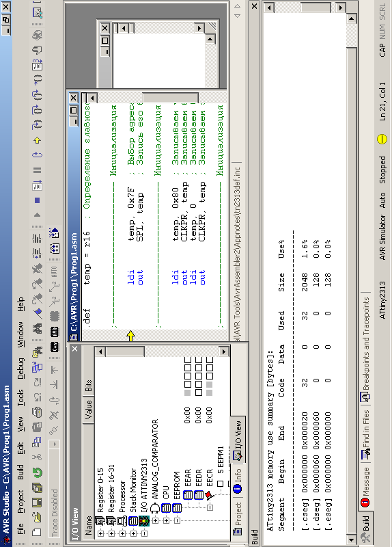This screenshot has width=392, height=547.
Task: Click the cascading blue windows toolbar icon
Action: coord(37,367)
